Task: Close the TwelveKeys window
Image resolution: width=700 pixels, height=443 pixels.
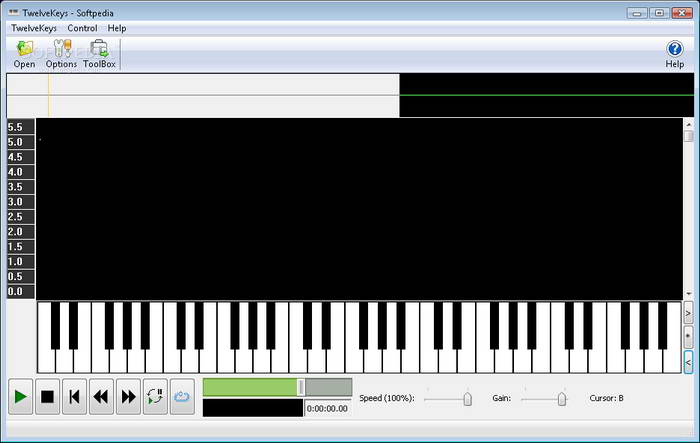Action: coord(682,13)
